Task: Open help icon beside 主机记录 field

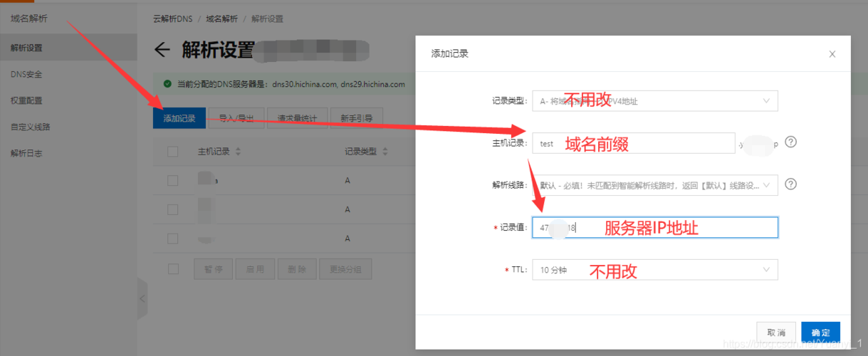Action: (x=790, y=142)
